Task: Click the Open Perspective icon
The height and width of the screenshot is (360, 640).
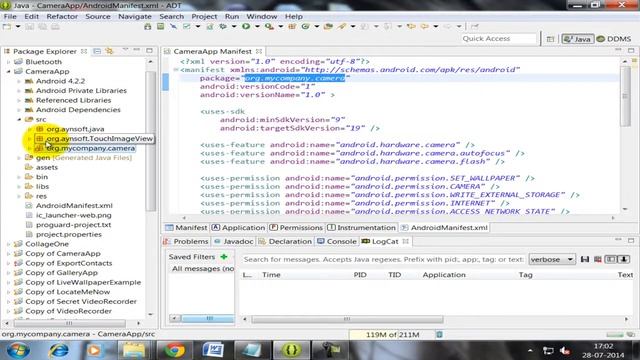Action: [x=550, y=39]
